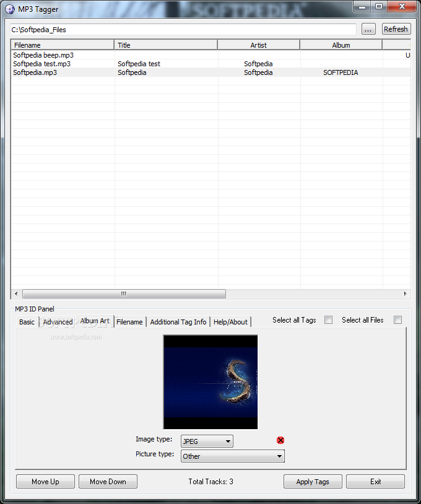Sort by the Album column header
421x504 pixels.
pos(341,45)
